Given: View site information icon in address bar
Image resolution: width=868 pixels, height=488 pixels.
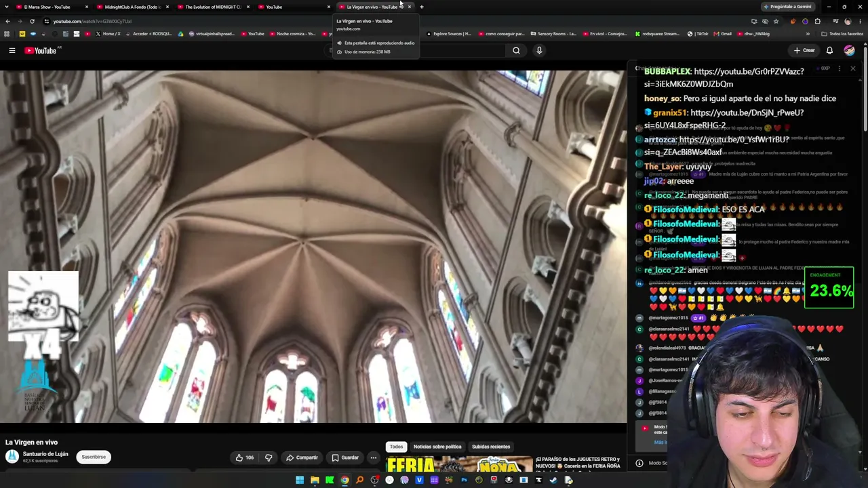Looking at the screenshot, I should coord(46,21).
